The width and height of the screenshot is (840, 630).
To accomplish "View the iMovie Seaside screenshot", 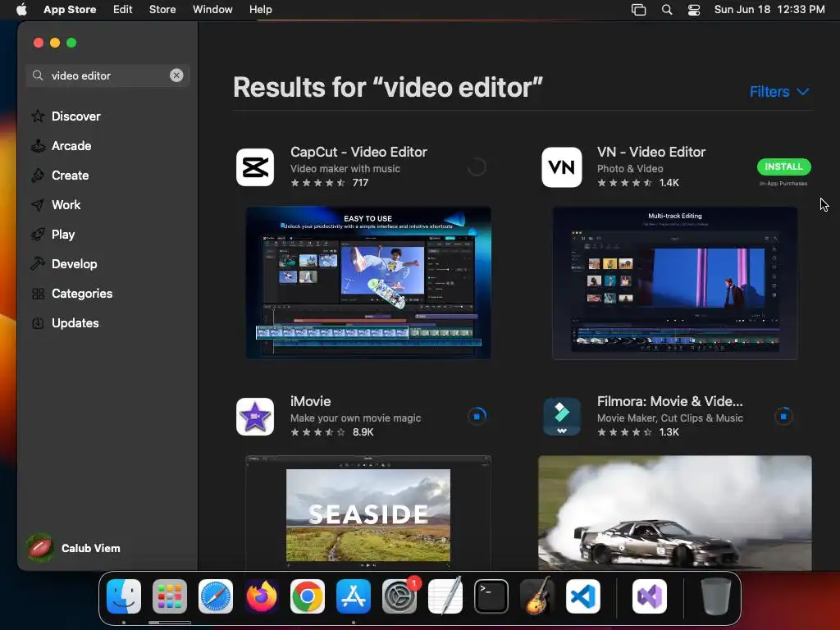I will point(368,513).
